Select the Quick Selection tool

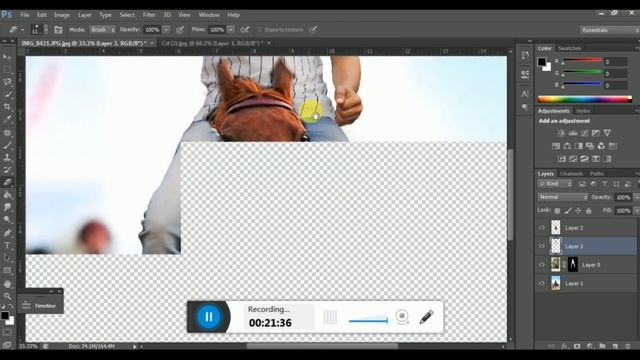click(x=7, y=94)
